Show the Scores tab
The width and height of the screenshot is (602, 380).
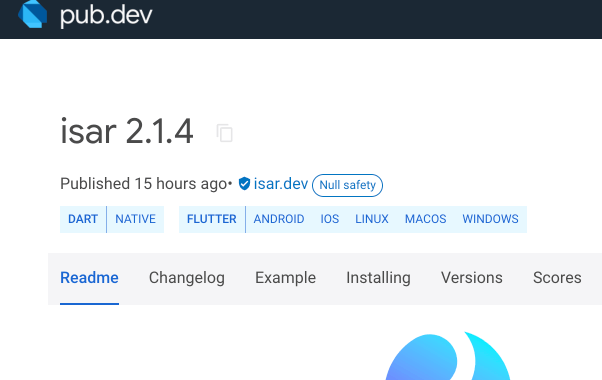click(x=557, y=278)
